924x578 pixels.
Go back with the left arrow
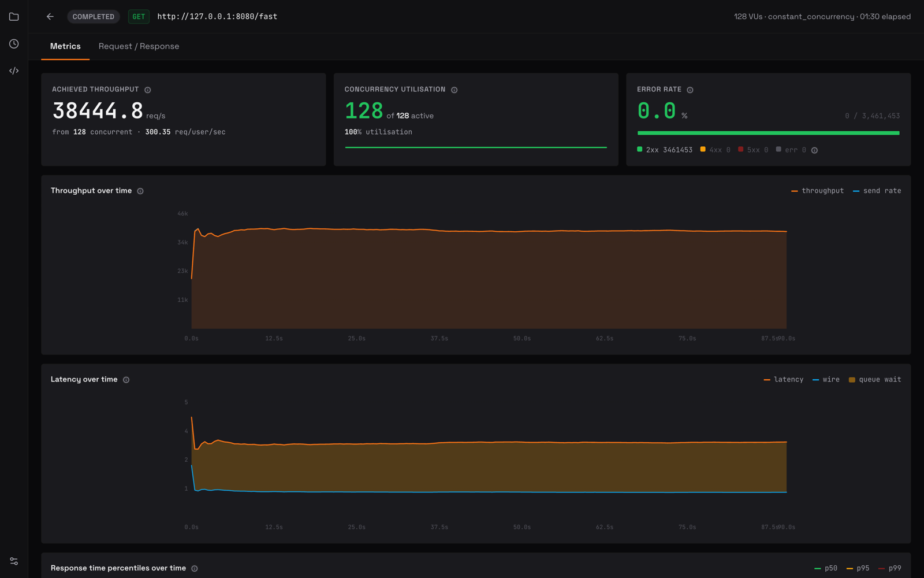point(50,17)
